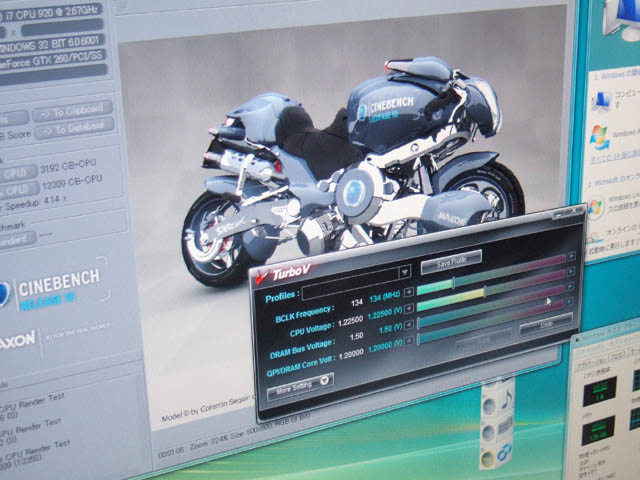Click the Model © credit text under render
Viewport: 640px width, 480px height.
coord(208,405)
